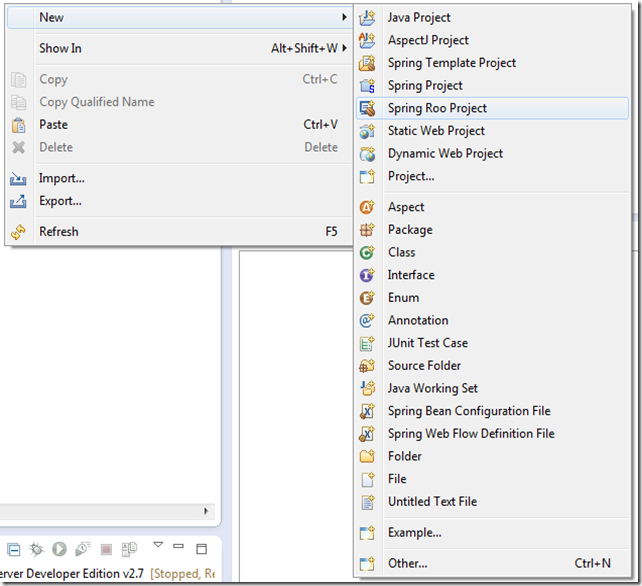Image resolution: width=642 pixels, height=586 pixels.
Task: Click the yellow Folder icon
Action: pos(367,456)
